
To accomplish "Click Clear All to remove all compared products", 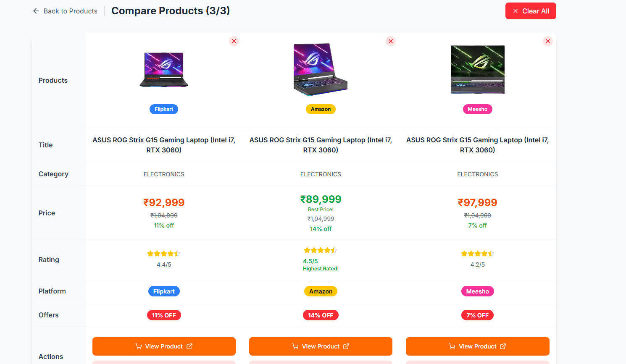I will click(531, 11).
